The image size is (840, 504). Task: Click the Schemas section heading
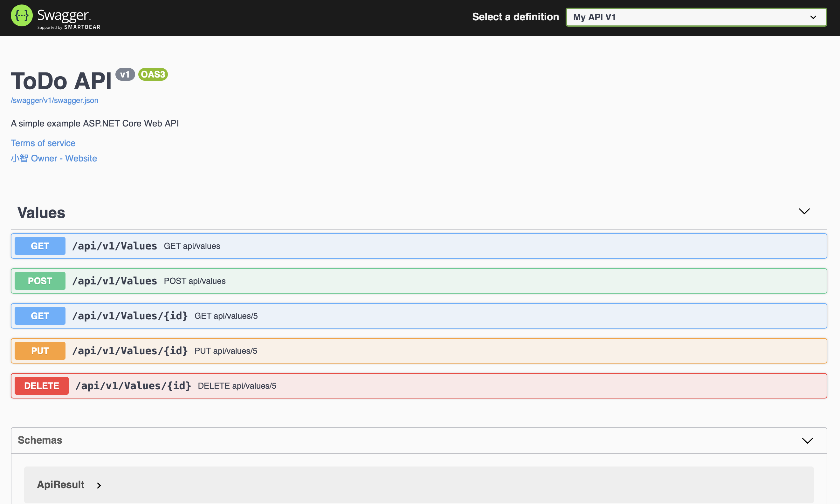[x=40, y=440]
